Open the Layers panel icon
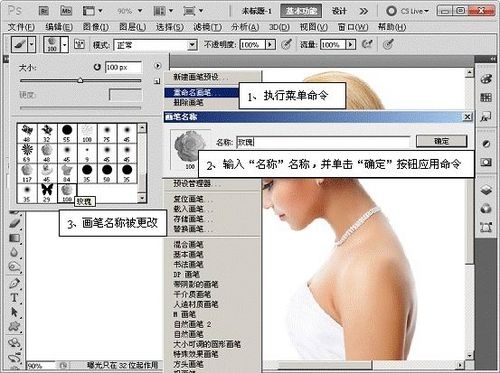 coord(486,190)
